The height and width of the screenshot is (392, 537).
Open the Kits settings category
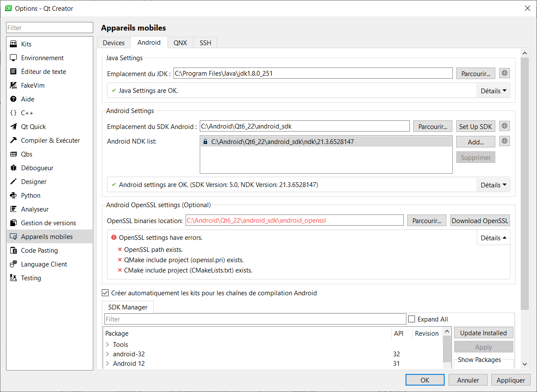click(49, 44)
